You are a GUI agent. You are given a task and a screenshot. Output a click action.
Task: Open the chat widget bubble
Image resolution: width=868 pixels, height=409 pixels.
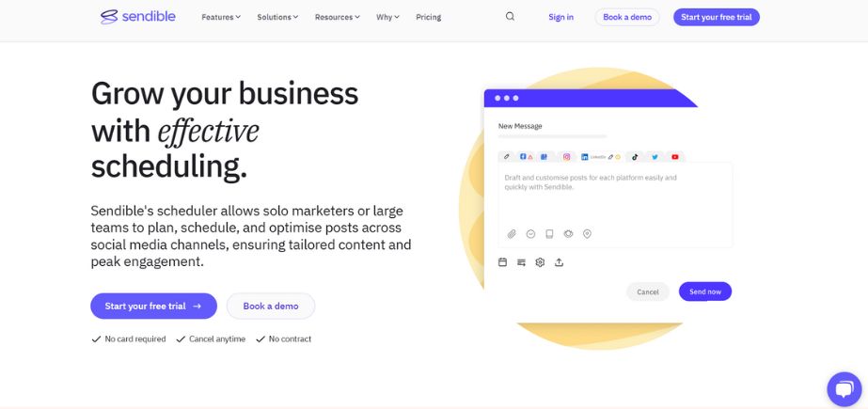tap(844, 389)
